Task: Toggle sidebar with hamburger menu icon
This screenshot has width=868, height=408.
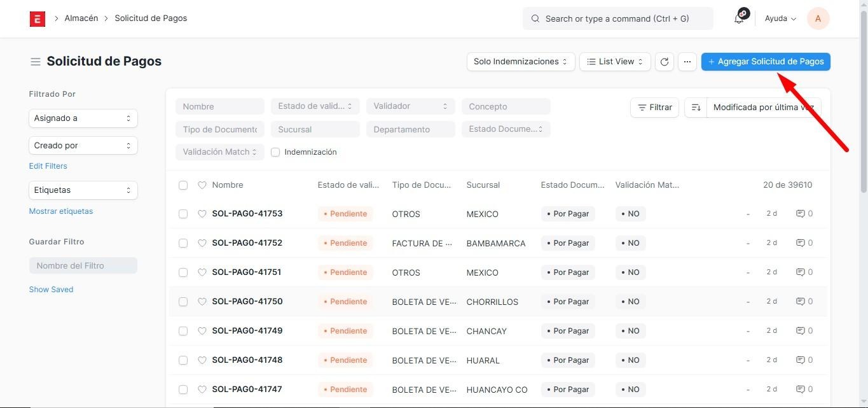Action: pos(35,62)
